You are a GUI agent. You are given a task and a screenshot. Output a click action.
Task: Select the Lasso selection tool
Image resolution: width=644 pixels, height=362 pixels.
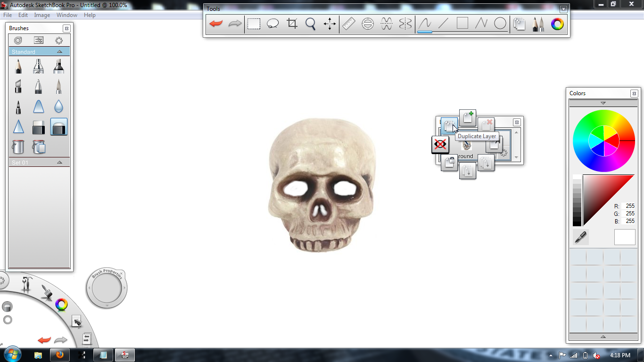click(x=272, y=24)
